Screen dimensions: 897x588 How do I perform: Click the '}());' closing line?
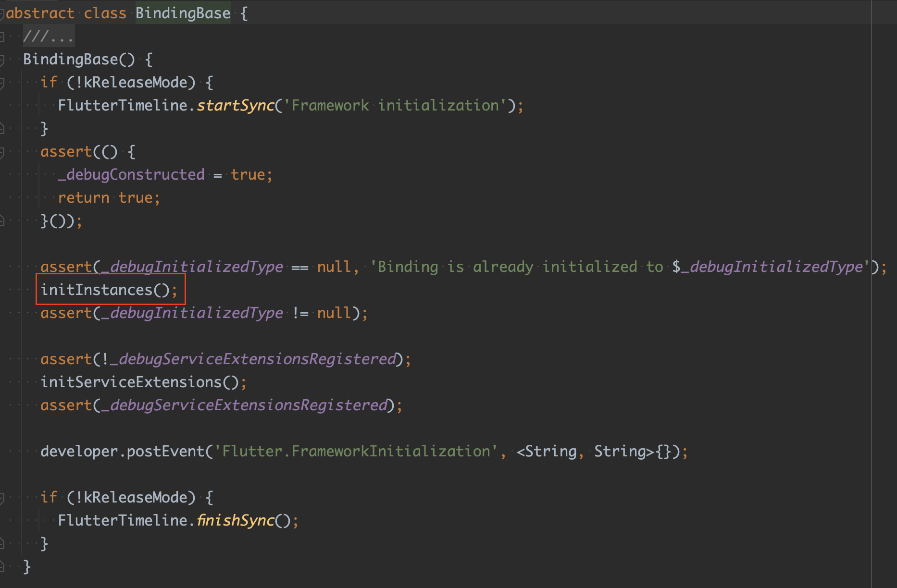point(62,221)
